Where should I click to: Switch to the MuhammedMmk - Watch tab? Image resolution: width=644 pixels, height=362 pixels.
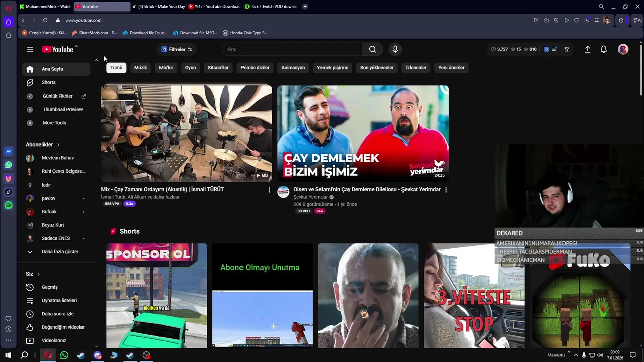[45, 7]
